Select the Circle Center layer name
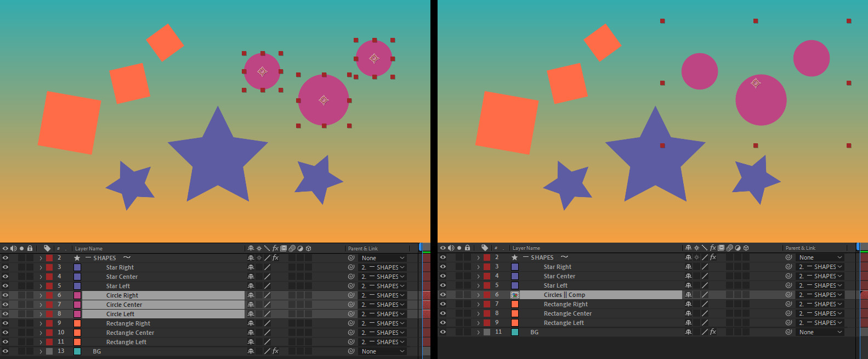 pyautogui.click(x=124, y=305)
